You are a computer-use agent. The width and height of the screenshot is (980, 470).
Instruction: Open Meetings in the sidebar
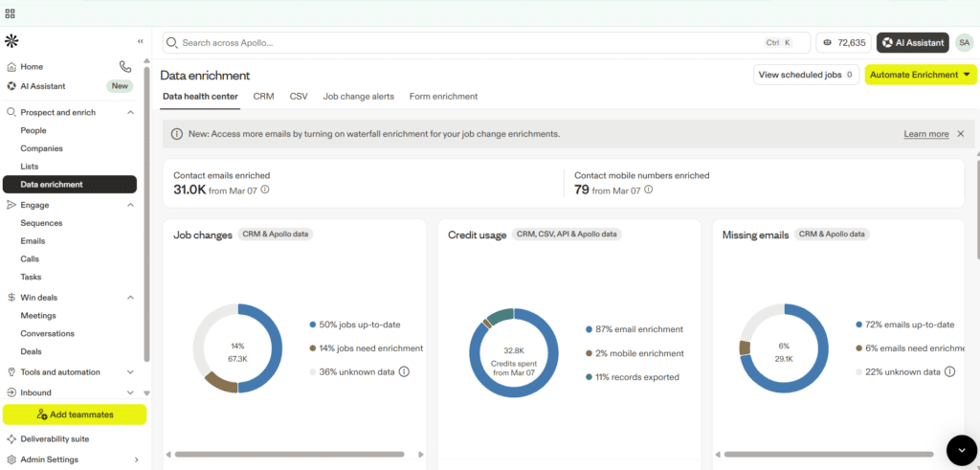coord(38,316)
